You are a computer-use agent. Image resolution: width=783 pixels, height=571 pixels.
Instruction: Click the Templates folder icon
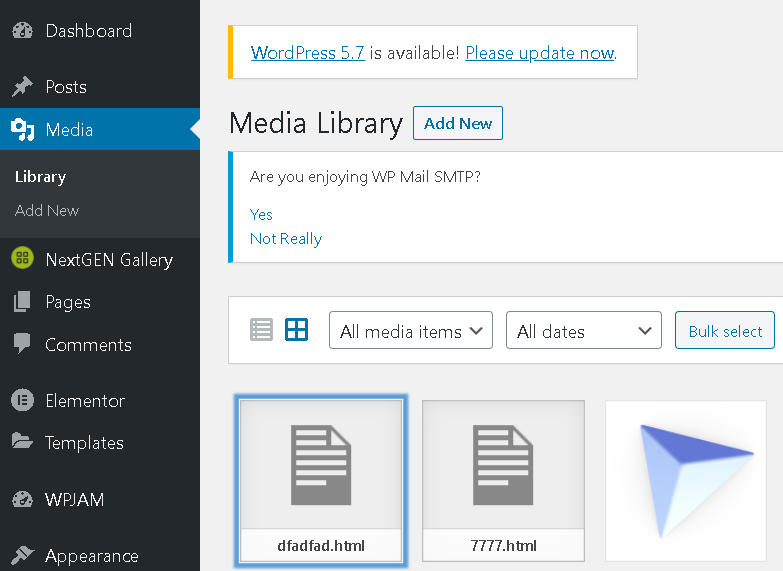[22, 442]
